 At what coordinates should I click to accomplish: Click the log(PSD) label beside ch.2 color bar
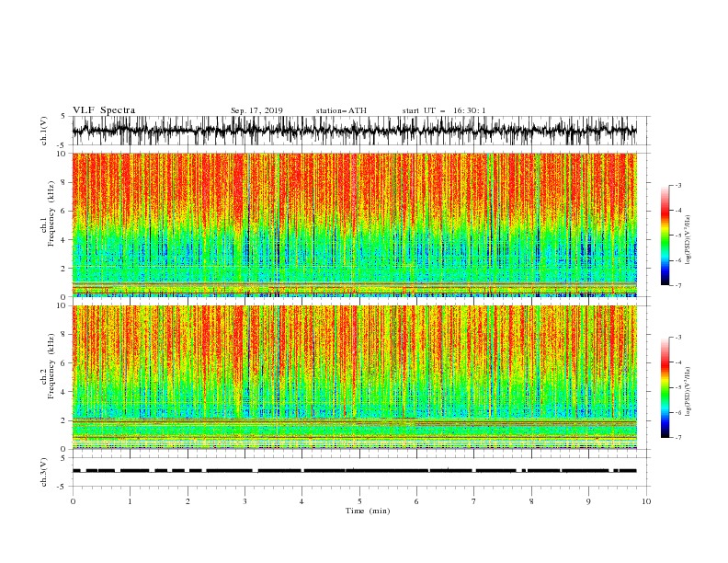click(x=688, y=392)
